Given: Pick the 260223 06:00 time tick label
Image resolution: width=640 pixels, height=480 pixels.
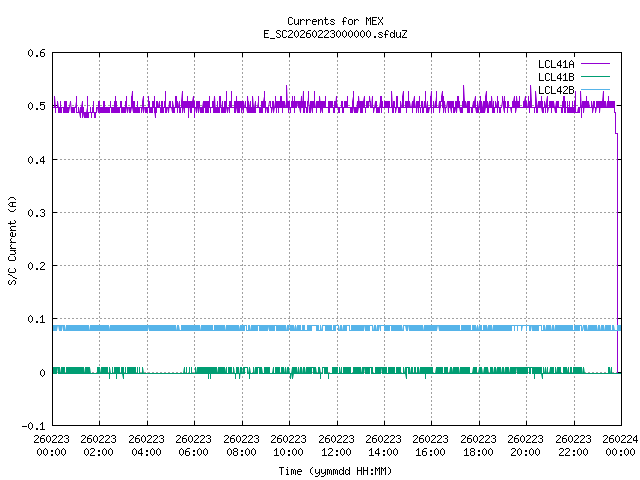Looking at the screenshot, I should coord(194,445).
